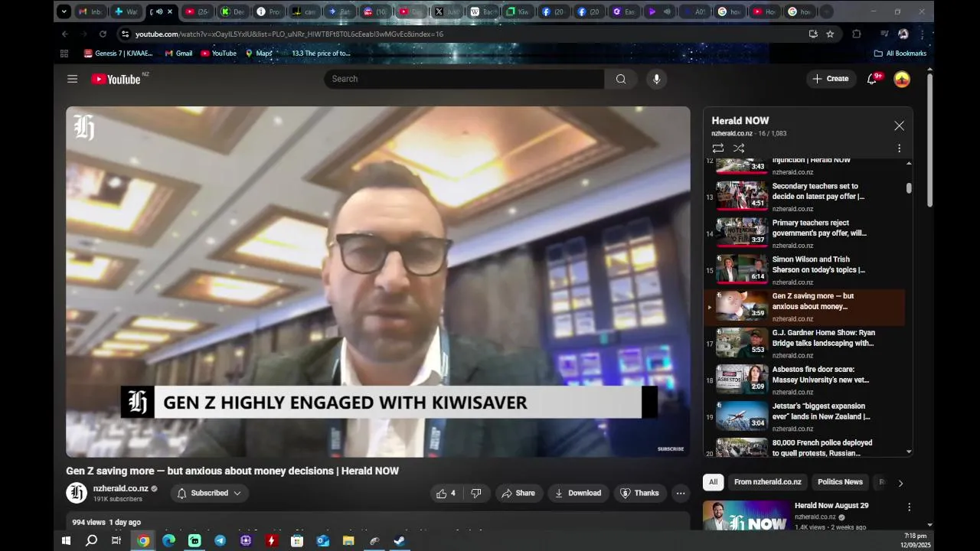Close the current YouTube tab
The height and width of the screenshot is (551, 980).
point(170,11)
